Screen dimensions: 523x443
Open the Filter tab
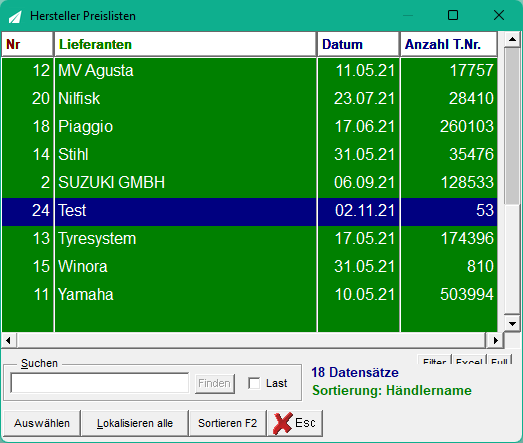point(434,360)
